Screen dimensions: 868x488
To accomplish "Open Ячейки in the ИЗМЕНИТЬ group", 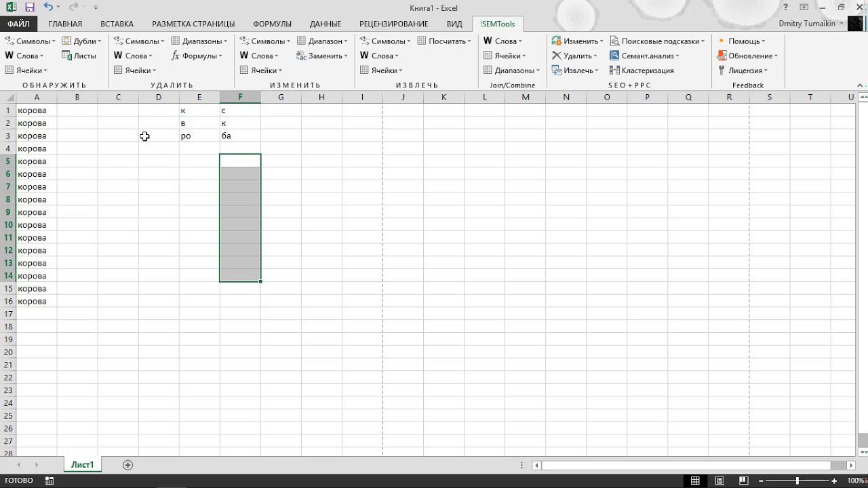I will [x=260, y=70].
